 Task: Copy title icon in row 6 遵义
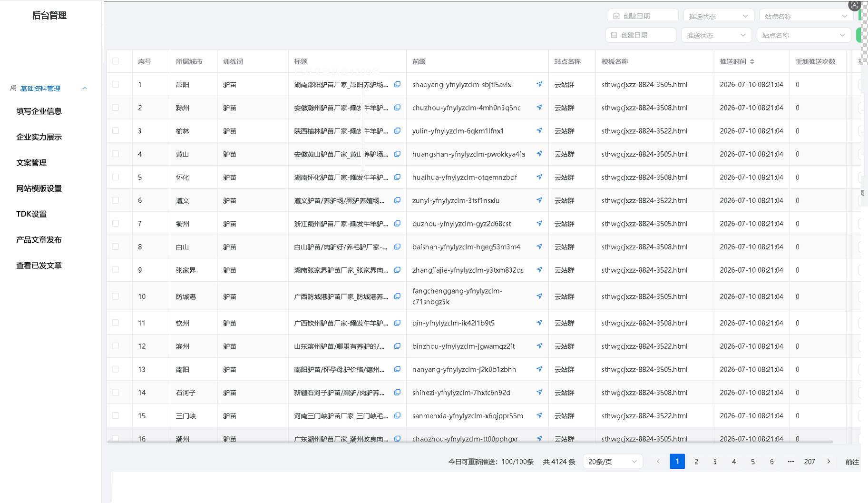pyautogui.click(x=397, y=200)
